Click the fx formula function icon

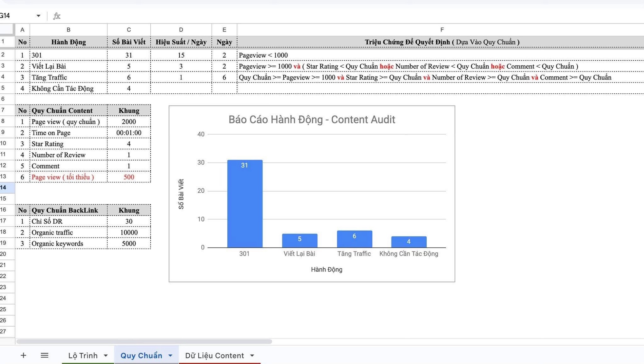[57, 16]
